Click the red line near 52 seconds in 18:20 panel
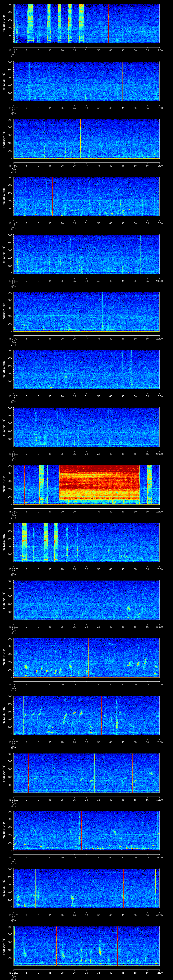173x980 pixels. [141, 254]
